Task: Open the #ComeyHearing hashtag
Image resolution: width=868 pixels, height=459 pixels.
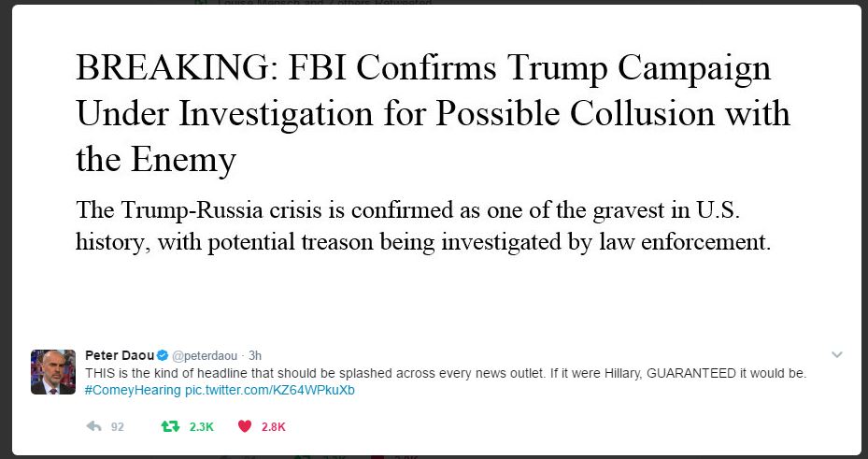Action: click(x=134, y=390)
